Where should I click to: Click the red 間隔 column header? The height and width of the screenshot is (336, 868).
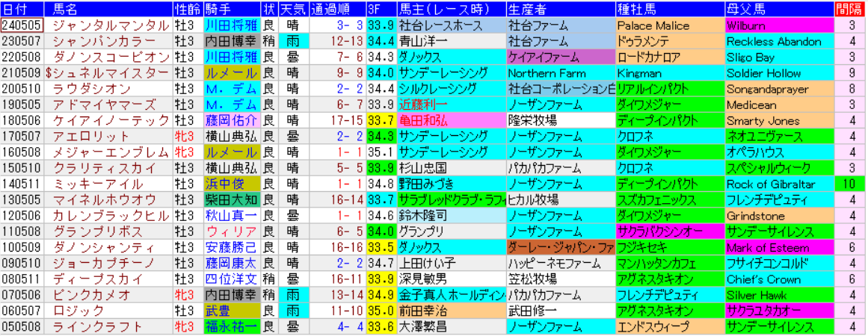point(851,9)
